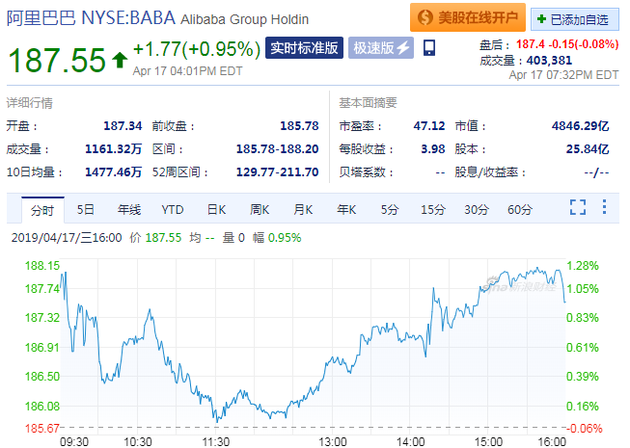Screen dimensions: 630x448
Task: Click earnings per share 3.98
Action: point(433,149)
